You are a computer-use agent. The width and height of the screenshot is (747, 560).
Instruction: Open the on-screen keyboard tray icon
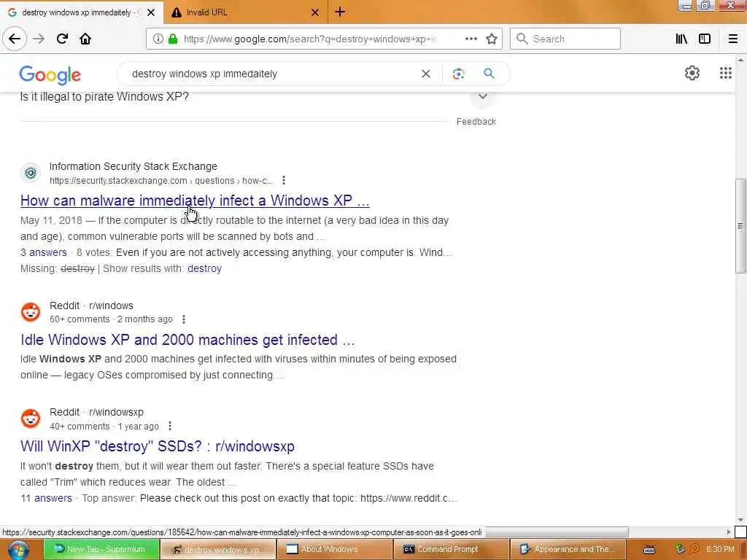tap(649, 550)
